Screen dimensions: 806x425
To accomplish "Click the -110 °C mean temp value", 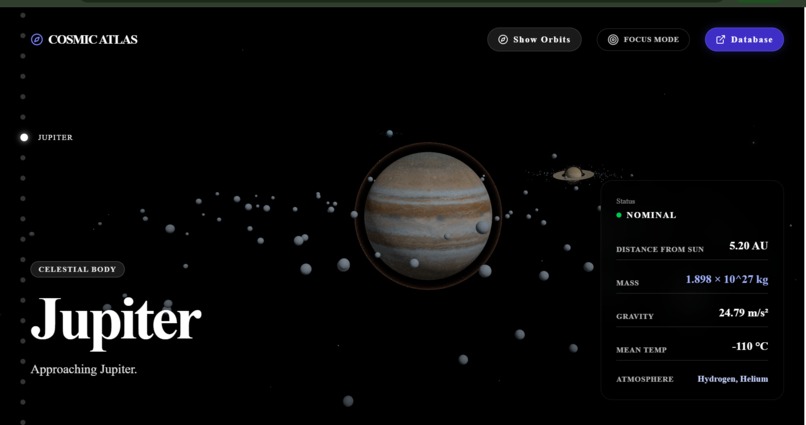I will (750, 346).
